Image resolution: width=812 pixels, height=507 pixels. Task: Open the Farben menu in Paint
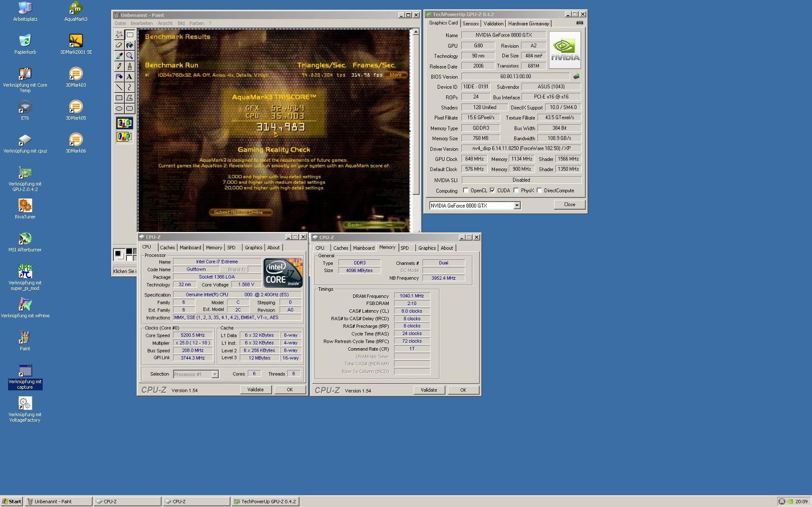pyautogui.click(x=196, y=23)
